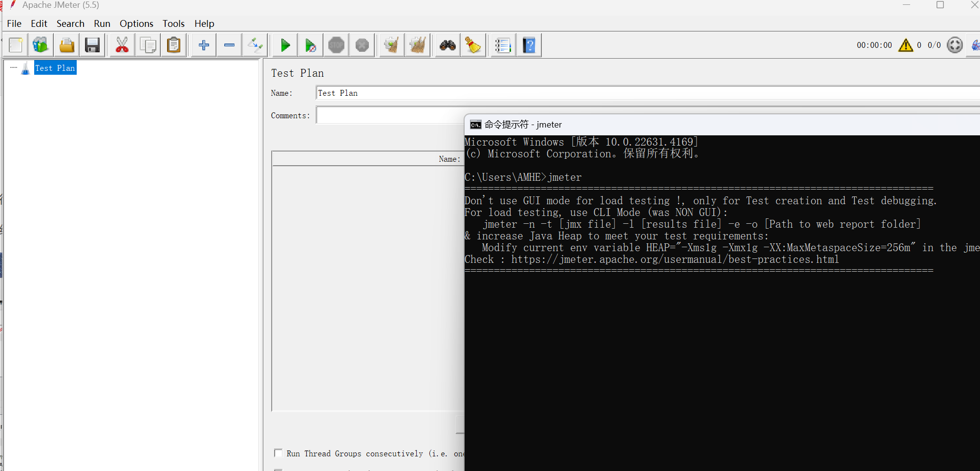Click the Test Plan Name input field
The height and width of the screenshot is (471, 980).
(x=648, y=93)
